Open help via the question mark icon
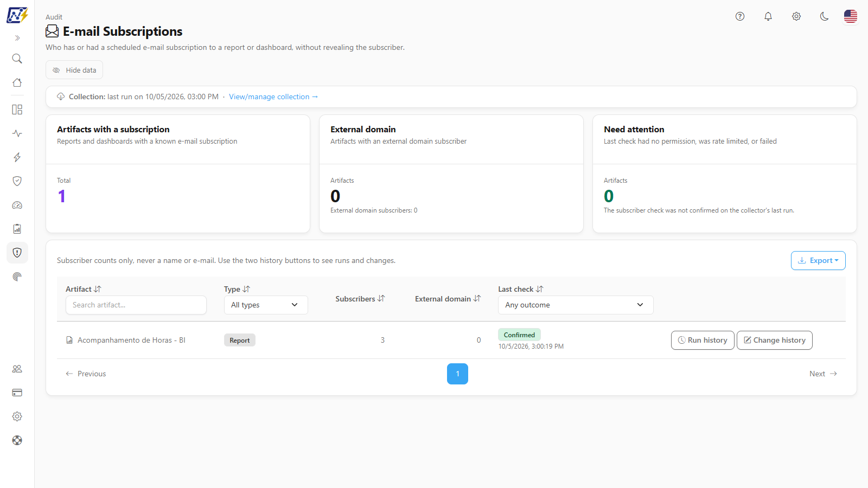This screenshot has height=488, width=868. [x=740, y=16]
